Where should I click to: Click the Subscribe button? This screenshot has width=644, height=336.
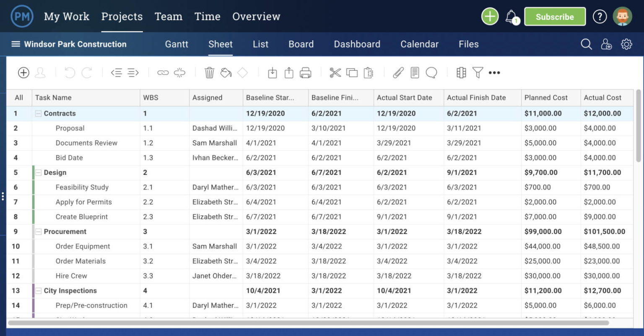point(555,17)
